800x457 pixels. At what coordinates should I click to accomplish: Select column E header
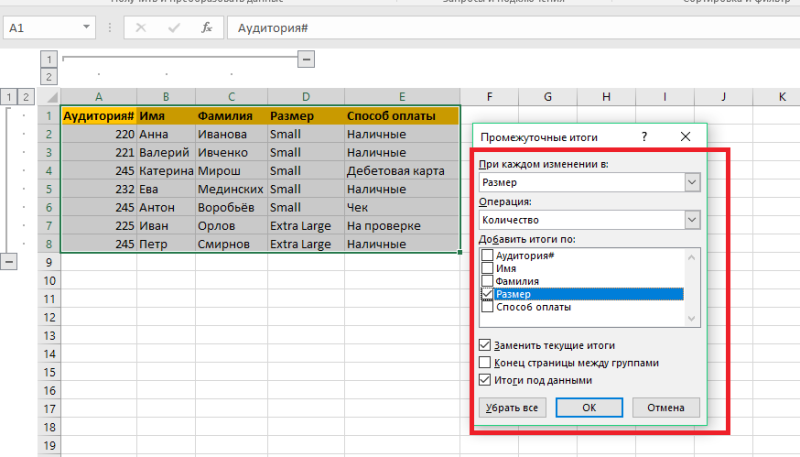click(402, 96)
